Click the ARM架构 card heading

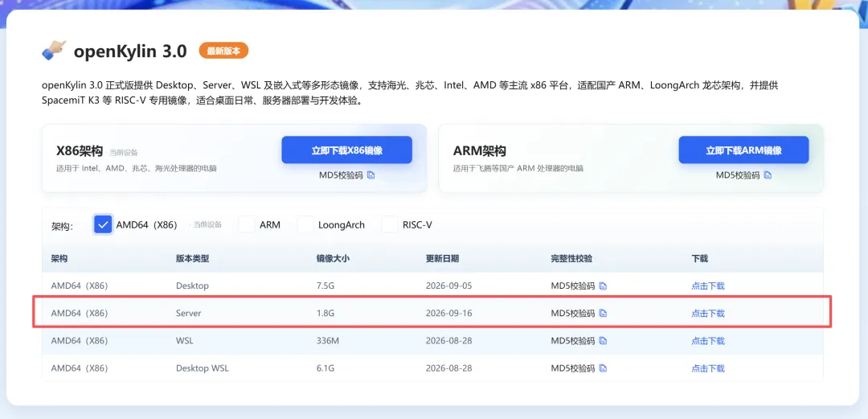[x=479, y=150]
